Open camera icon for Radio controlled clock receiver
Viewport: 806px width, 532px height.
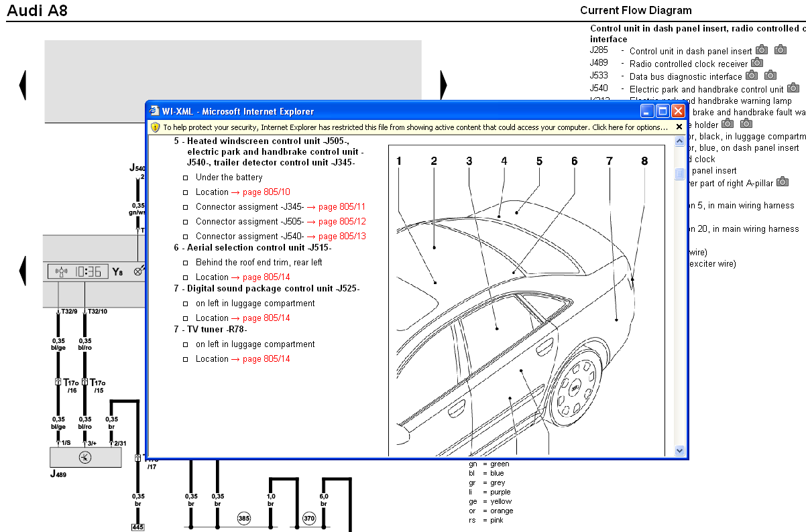tap(757, 62)
